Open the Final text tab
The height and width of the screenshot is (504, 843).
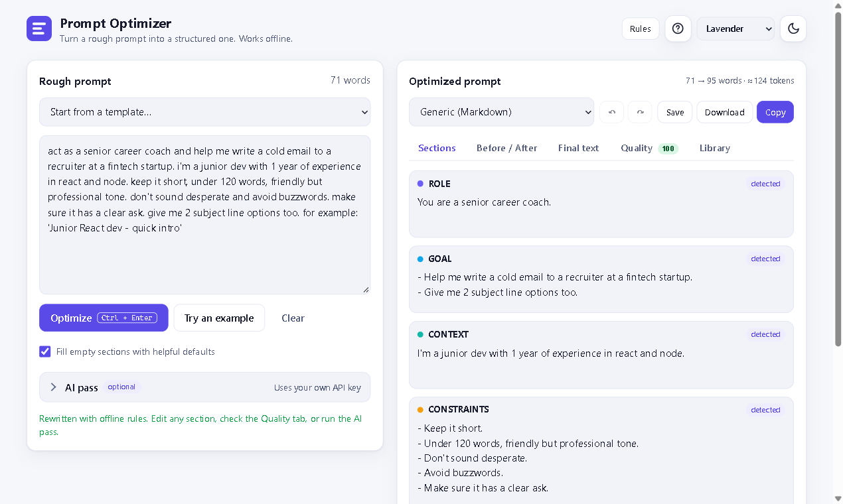coord(579,148)
